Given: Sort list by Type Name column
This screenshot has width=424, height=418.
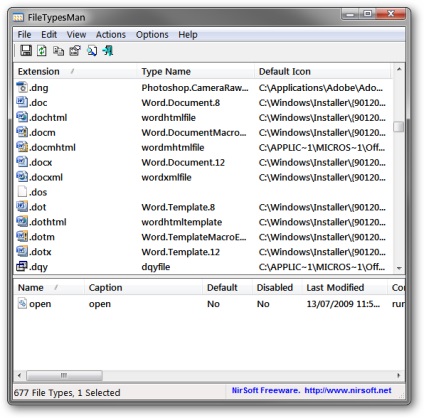Looking at the screenshot, I should click(196, 71).
